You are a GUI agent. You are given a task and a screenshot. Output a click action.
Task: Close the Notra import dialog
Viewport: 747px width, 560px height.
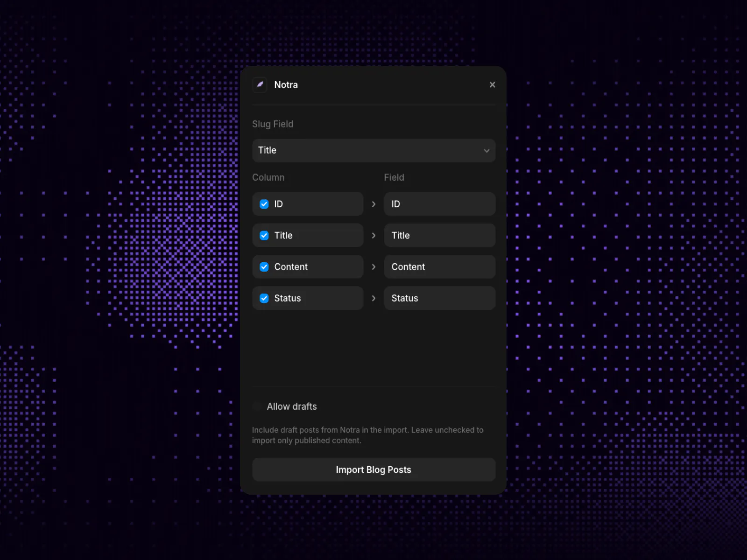pos(492,84)
